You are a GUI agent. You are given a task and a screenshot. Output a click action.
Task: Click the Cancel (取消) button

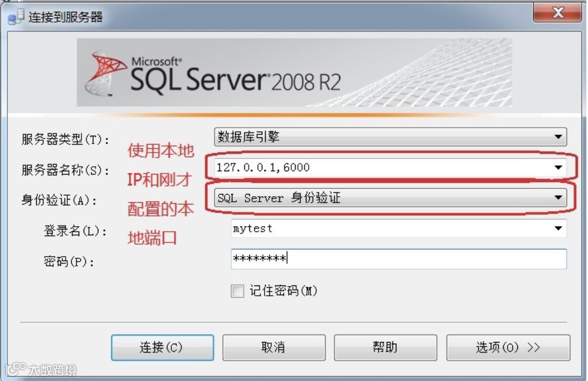tap(274, 348)
